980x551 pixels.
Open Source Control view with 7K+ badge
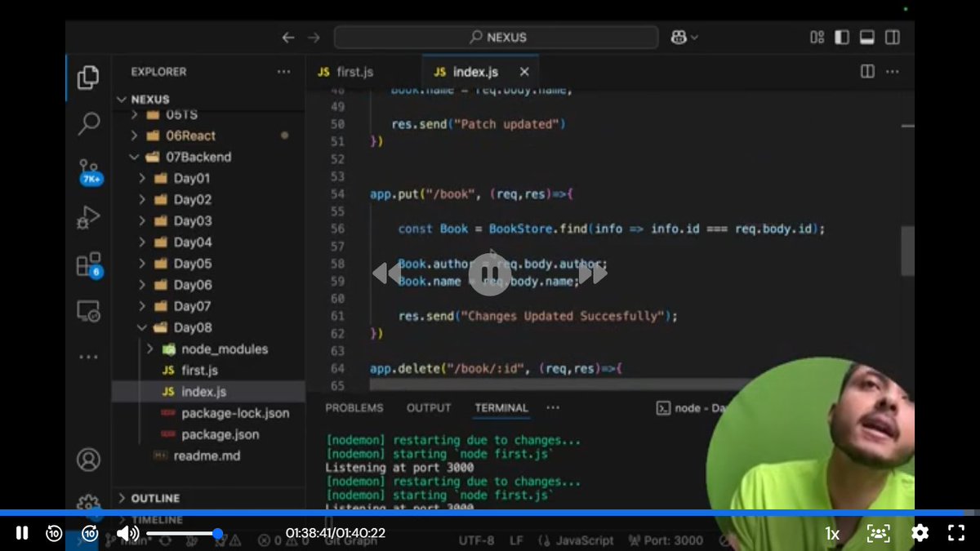89,171
